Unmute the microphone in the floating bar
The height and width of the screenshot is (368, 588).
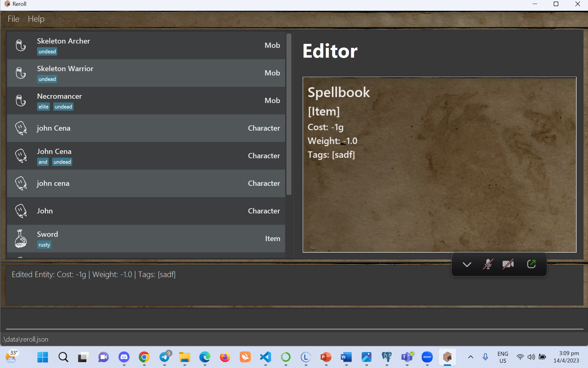(x=488, y=264)
